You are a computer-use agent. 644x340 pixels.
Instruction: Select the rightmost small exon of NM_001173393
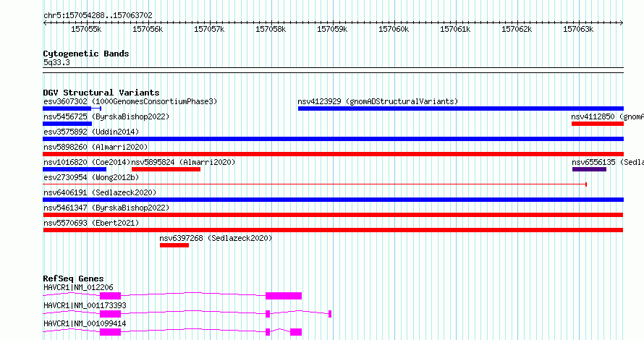(x=330, y=314)
